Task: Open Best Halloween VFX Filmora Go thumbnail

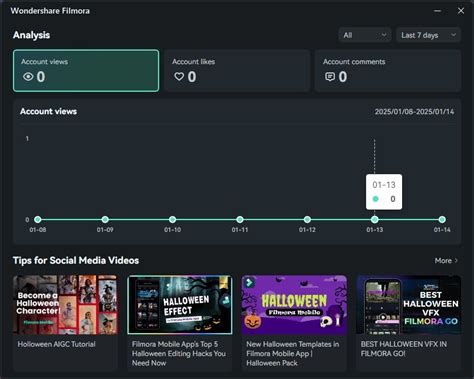Action: pyautogui.click(x=409, y=305)
